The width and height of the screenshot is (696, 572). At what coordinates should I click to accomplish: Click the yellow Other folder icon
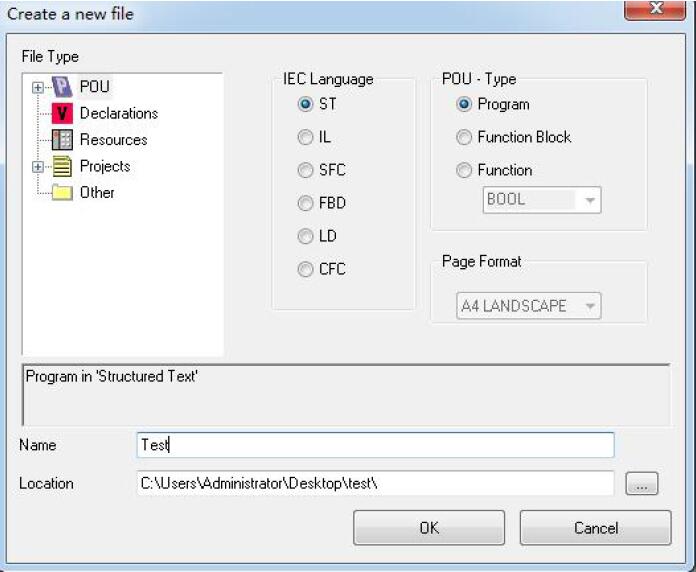coord(62,193)
